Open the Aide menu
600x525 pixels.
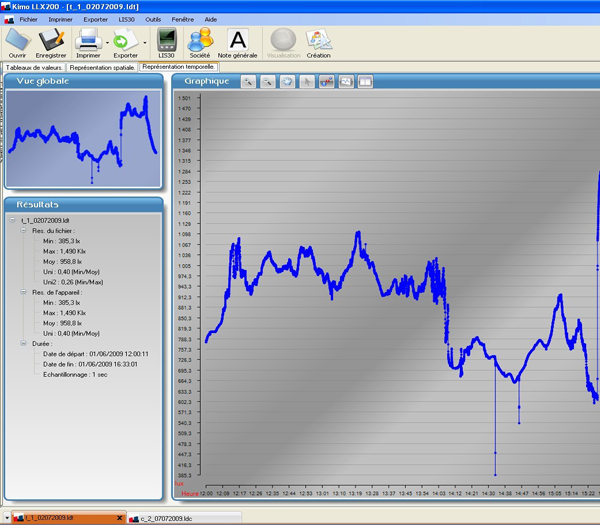(x=210, y=20)
